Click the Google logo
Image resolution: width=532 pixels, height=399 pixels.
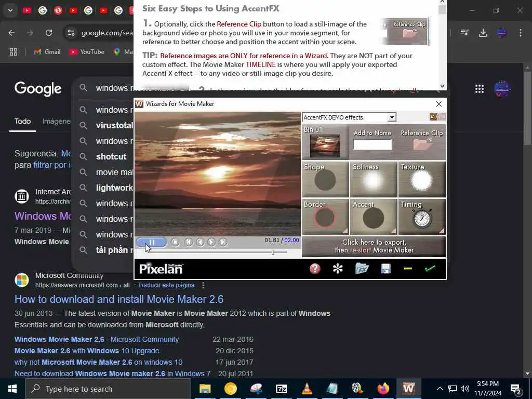38,89
